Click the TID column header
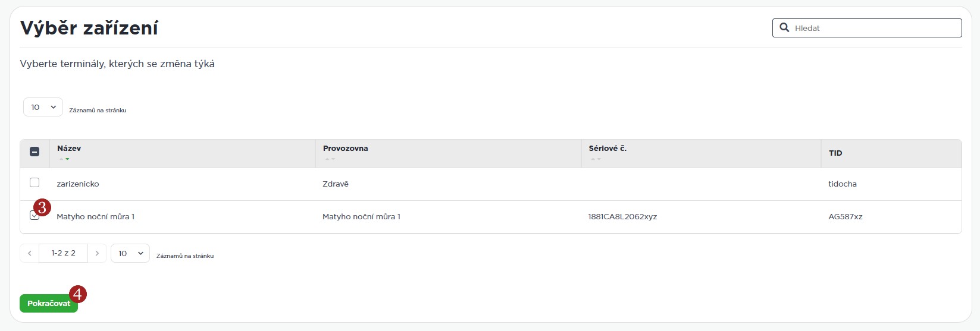The image size is (980, 331). (835, 153)
